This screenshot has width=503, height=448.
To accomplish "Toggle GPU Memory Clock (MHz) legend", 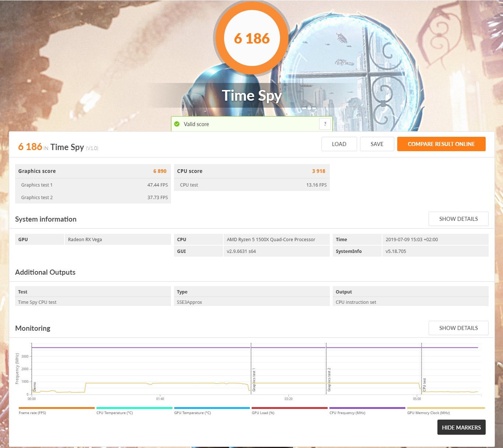I will (446, 410).
